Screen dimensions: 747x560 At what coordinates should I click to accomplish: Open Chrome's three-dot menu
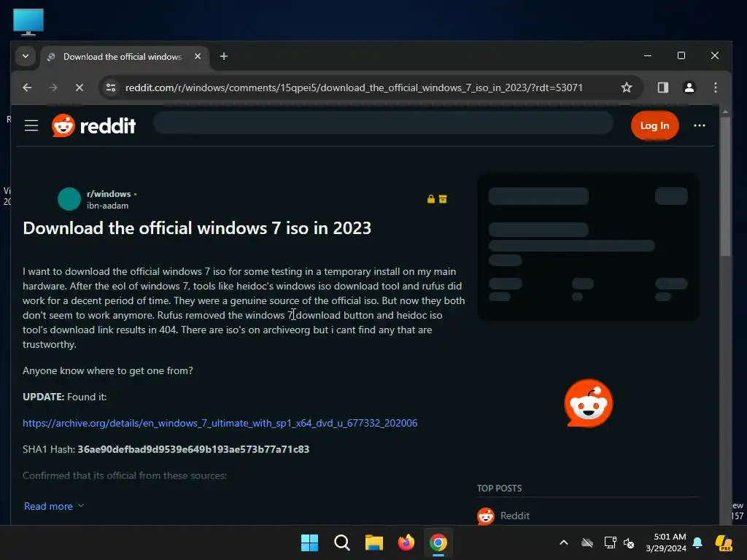(x=715, y=87)
